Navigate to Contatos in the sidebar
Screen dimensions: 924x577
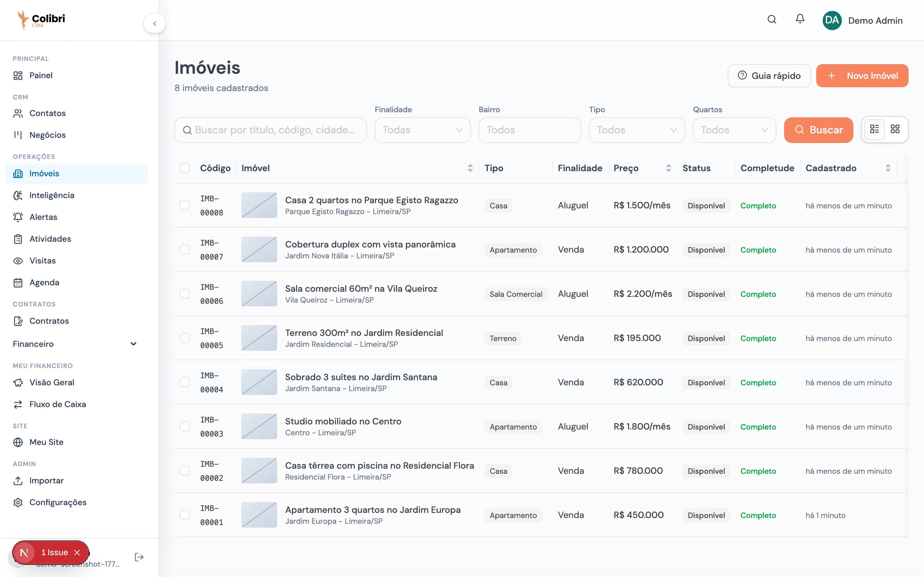point(47,113)
